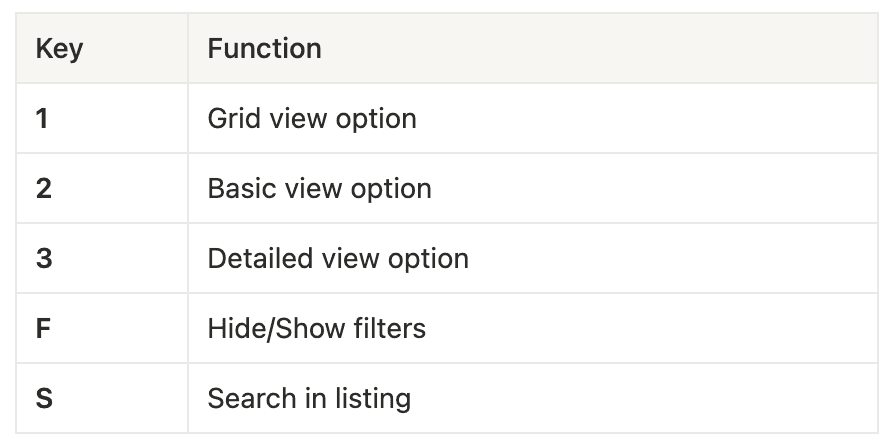
Task: Click the Search in listing text
Action: click(x=309, y=399)
